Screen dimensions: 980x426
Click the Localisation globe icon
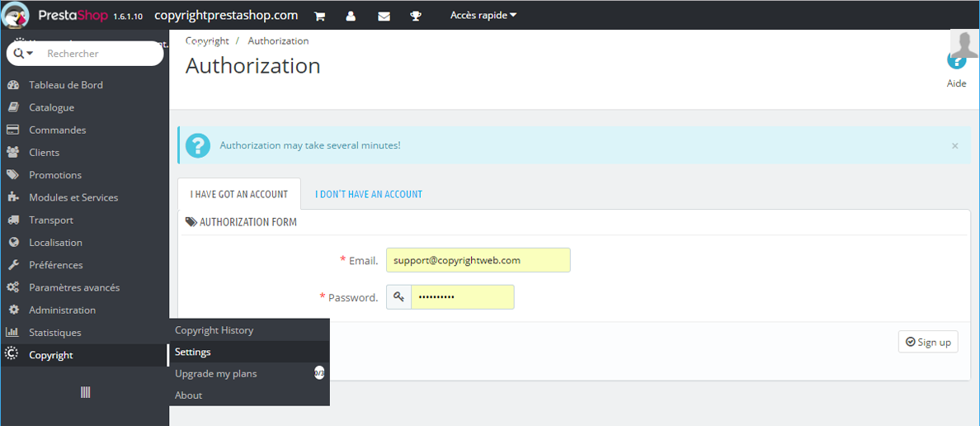12,243
